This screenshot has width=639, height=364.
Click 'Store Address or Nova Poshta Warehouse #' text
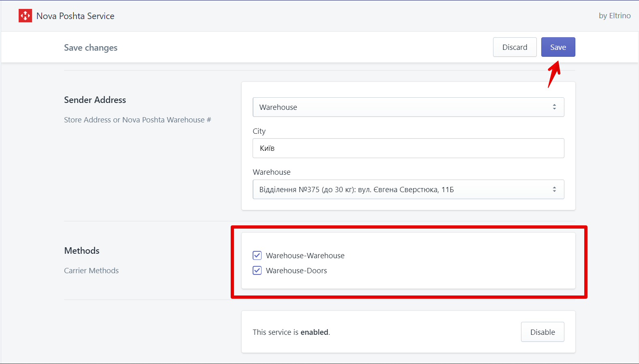[x=137, y=120]
